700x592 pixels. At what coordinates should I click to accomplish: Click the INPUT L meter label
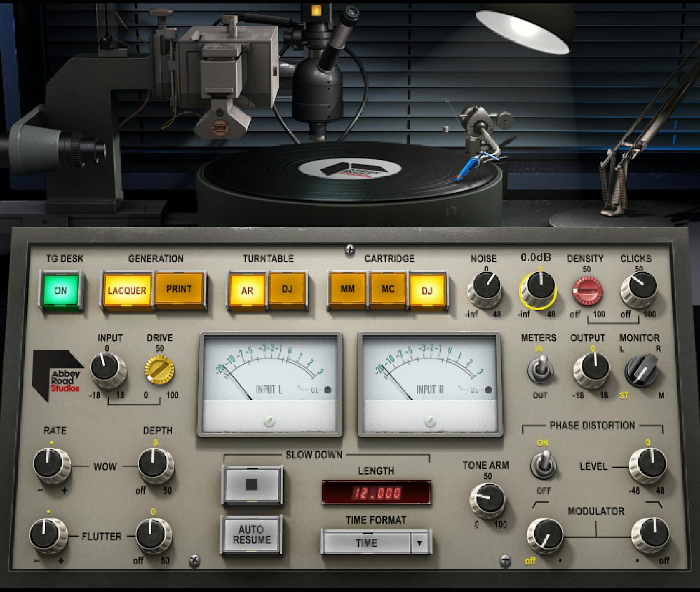pos(269,390)
